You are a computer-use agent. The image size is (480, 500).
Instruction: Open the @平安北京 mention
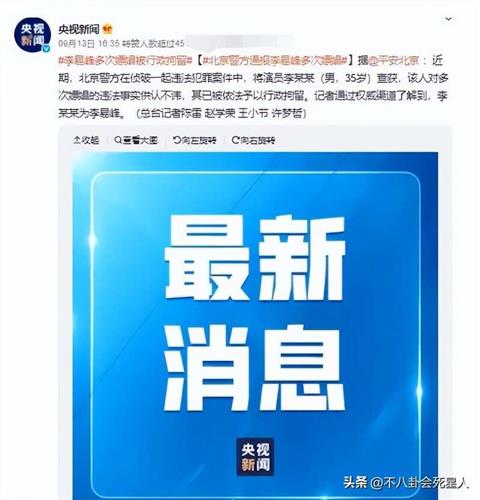point(393,61)
